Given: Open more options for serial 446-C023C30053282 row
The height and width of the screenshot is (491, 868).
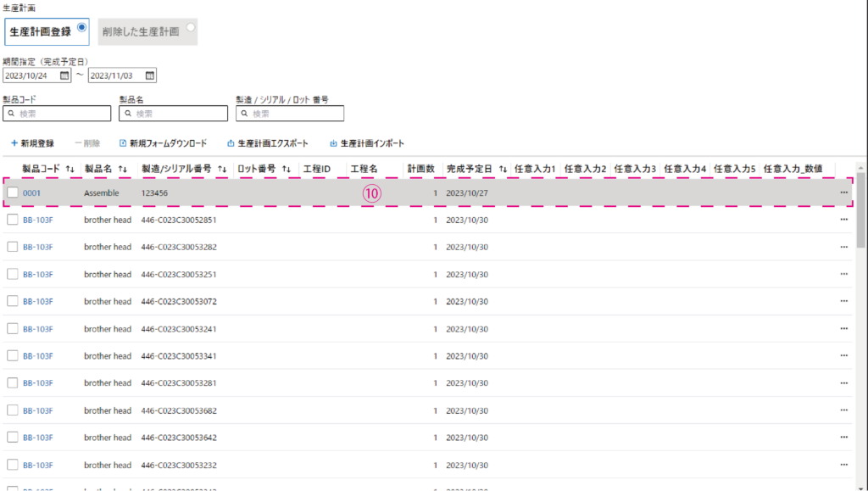Looking at the screenshot, I should [843, 247].
